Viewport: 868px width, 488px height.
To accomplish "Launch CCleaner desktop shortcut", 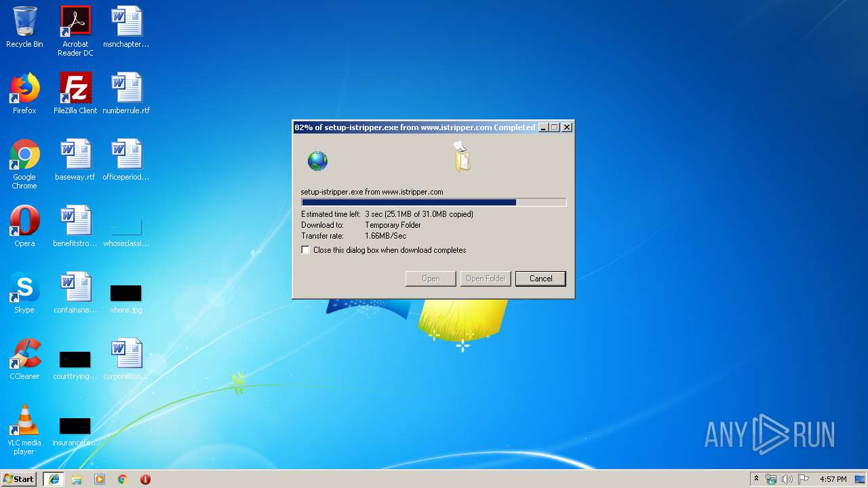I will tap(24, 359).
